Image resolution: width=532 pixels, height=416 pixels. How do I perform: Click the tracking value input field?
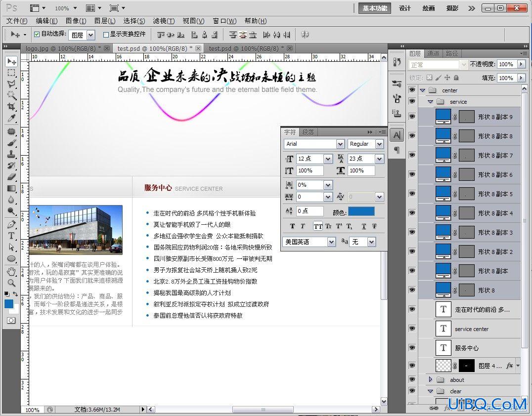click(x=310, y=197)
